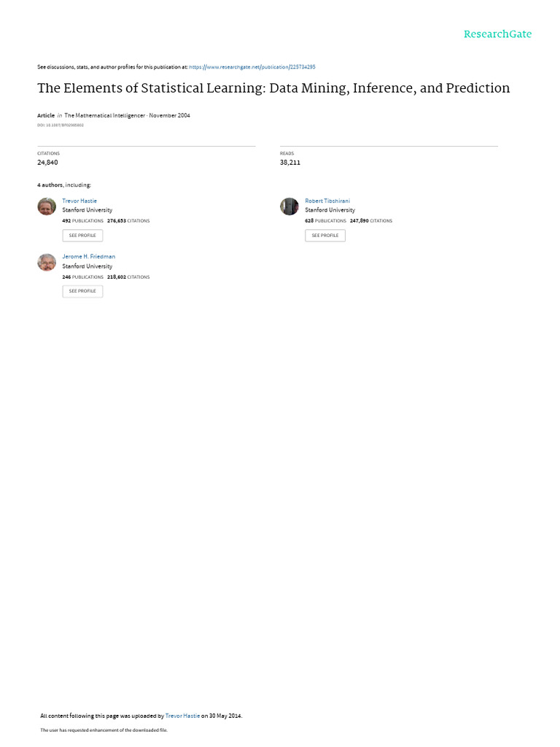
Task: Click See Profile button under Trevor Hastie
Action: coord(82,236)
